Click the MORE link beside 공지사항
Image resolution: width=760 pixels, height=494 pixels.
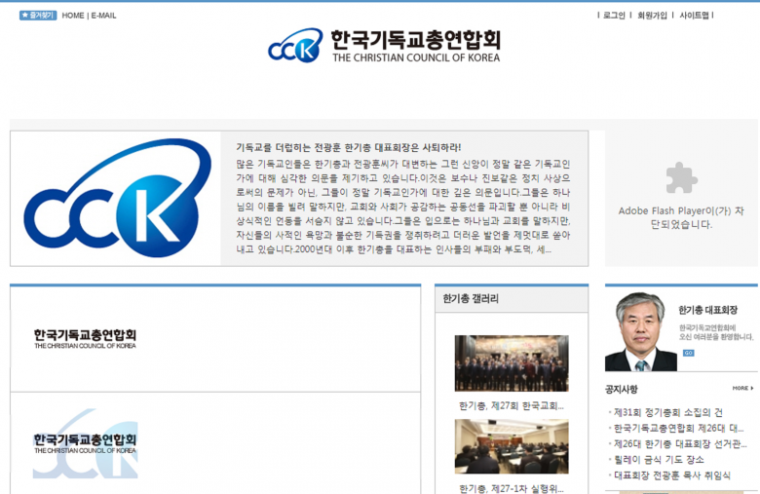[x=743, y=388]
